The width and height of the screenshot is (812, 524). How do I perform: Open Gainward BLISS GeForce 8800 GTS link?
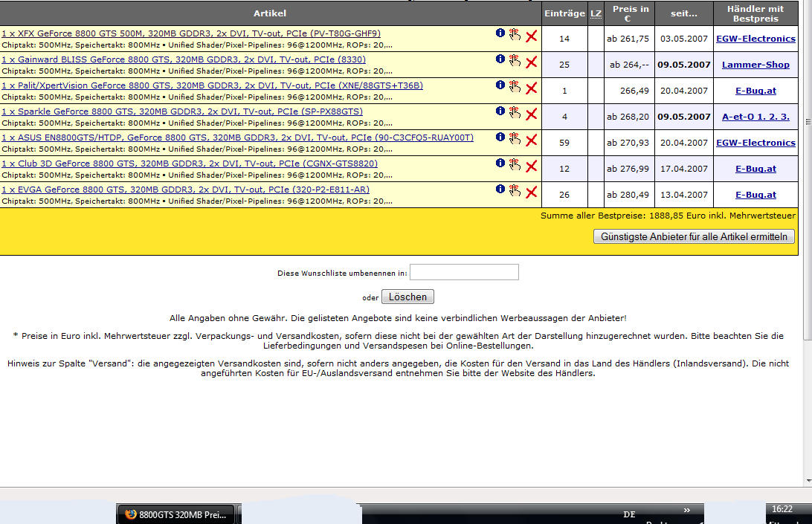(x=184, y=59)
